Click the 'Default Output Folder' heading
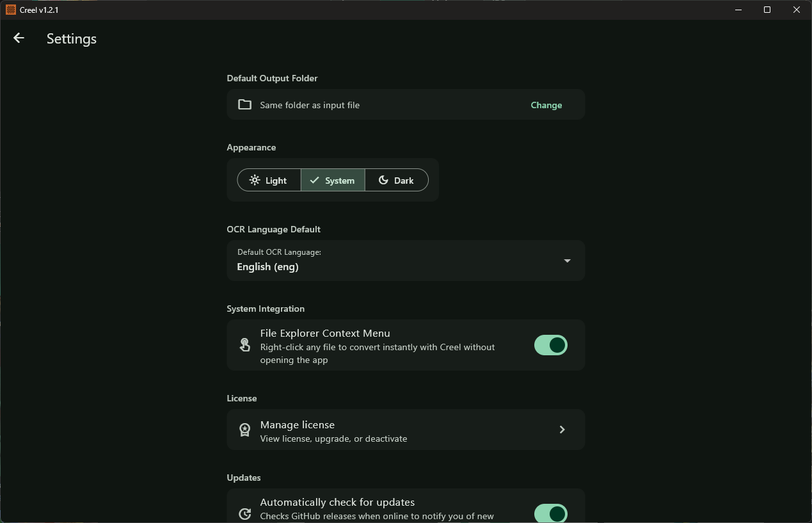Image resolution: width=812 pixels, height=523 pixels. click(272, 78)
